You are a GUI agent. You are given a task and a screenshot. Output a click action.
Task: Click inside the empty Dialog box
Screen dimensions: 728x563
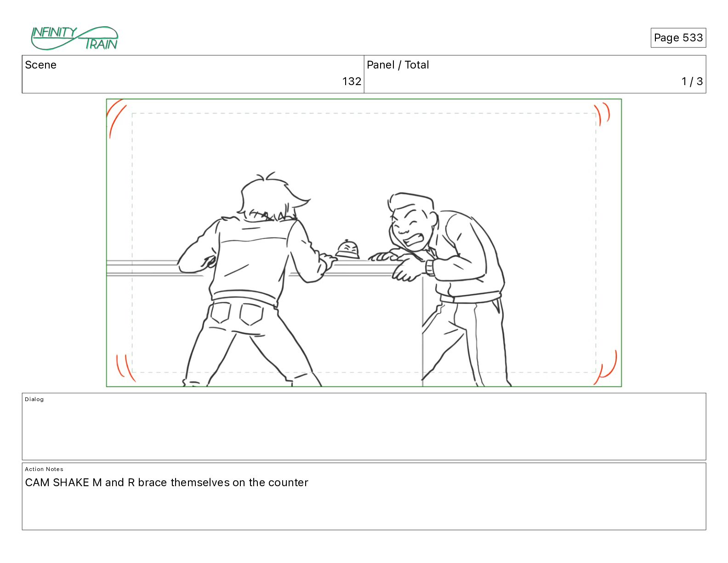coord(364,426)
